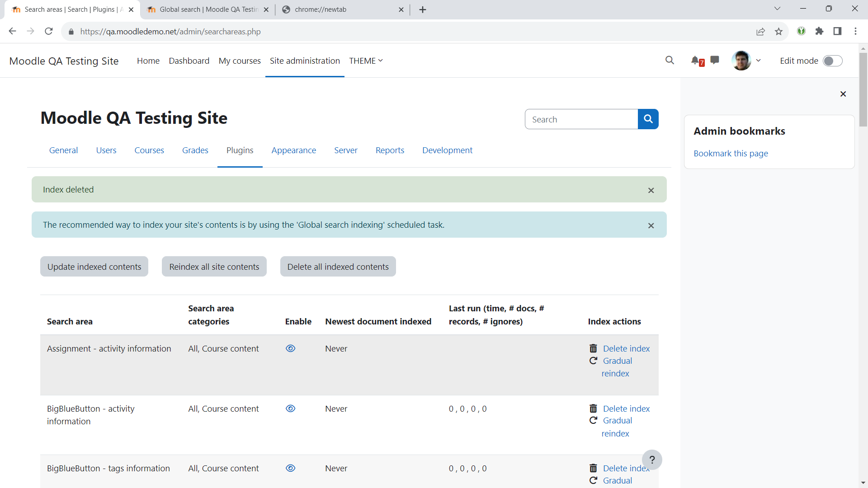
Task: Click the page vertical scrollbar
Action: pos(863,90)
